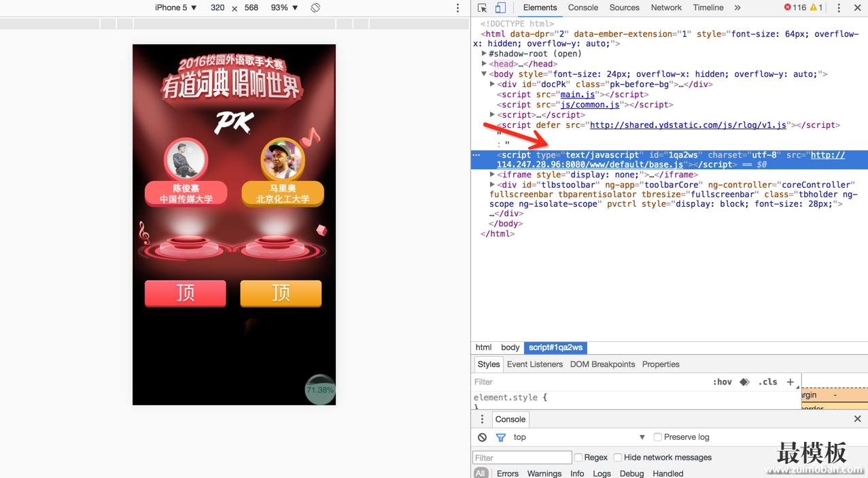Expand the hidden iframe node

pyautogui.click(x=492, y=175)
